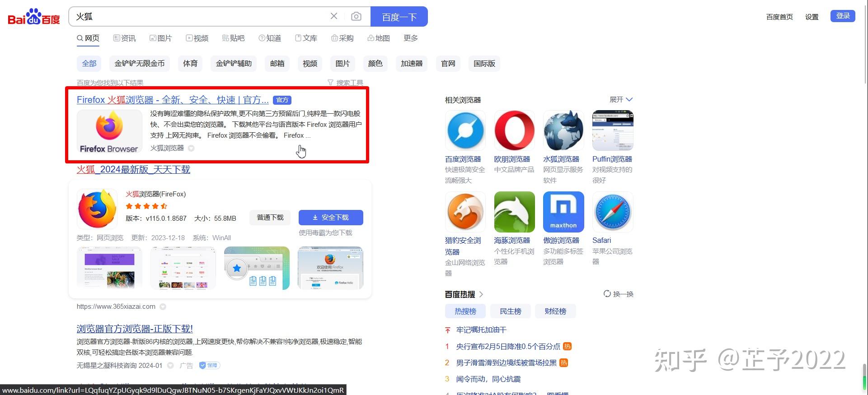Screen dimensions: 868x395
Task: Click into the search input field containing 火狐
Action: [199, 16]
